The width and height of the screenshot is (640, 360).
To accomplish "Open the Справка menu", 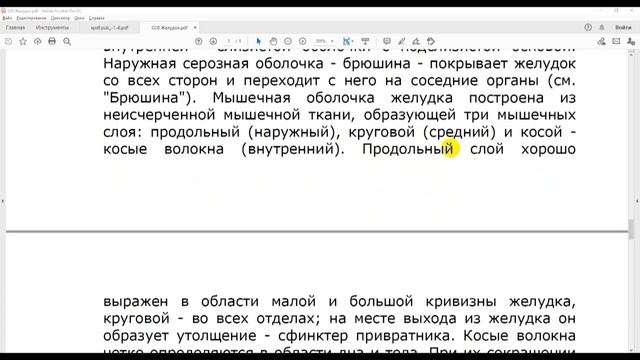I will tap(97, 18).
